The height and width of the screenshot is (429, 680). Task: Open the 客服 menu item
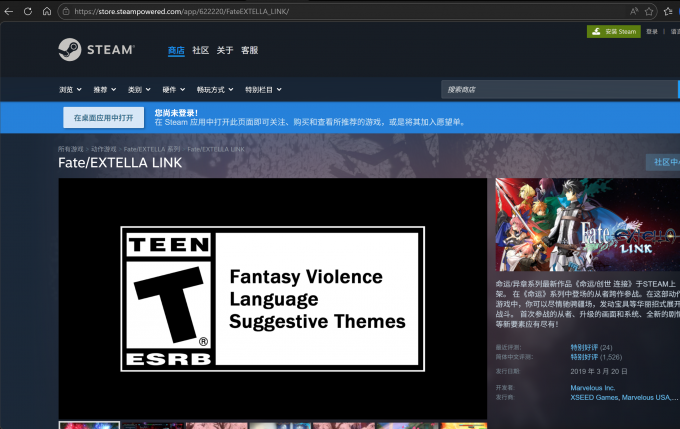click(x=249, y=50)
